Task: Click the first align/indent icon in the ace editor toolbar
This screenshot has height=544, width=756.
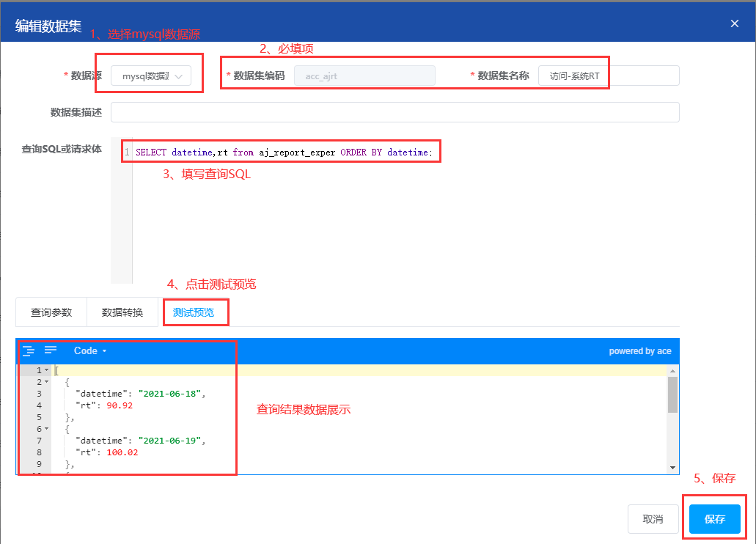Action: [29, 350]
